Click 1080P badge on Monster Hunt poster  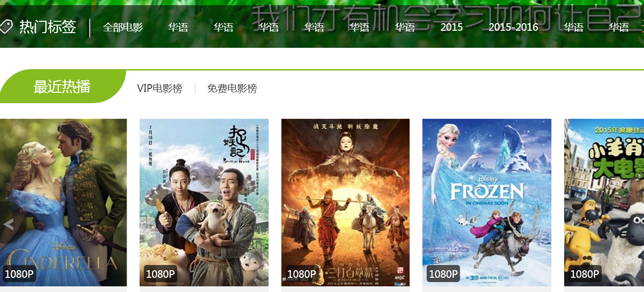click(x=161, y=274)
